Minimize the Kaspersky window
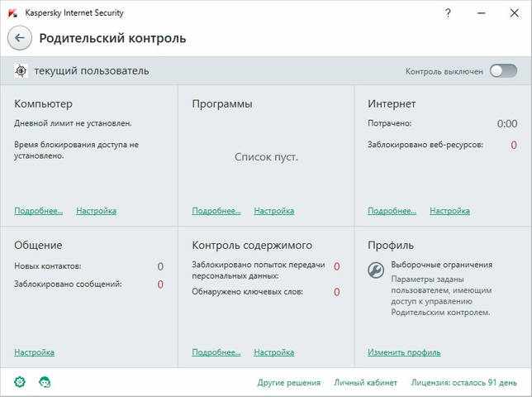This screenshot has height=397, width=532. 481,13
